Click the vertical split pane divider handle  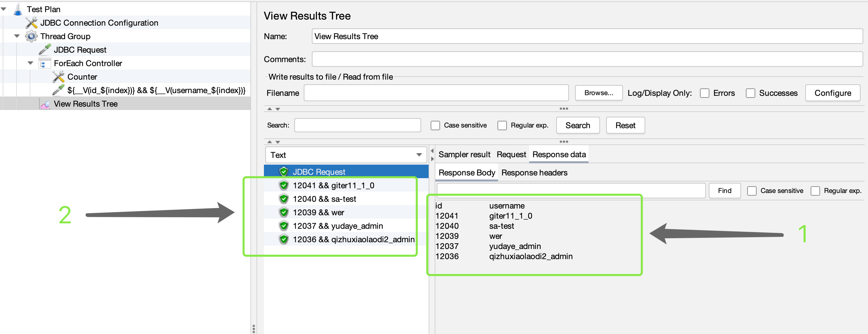pos(253,328)
